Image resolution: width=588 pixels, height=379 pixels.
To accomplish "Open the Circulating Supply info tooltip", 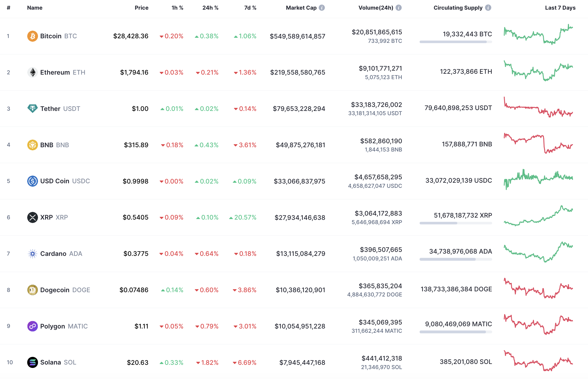I will coord(488,8).
